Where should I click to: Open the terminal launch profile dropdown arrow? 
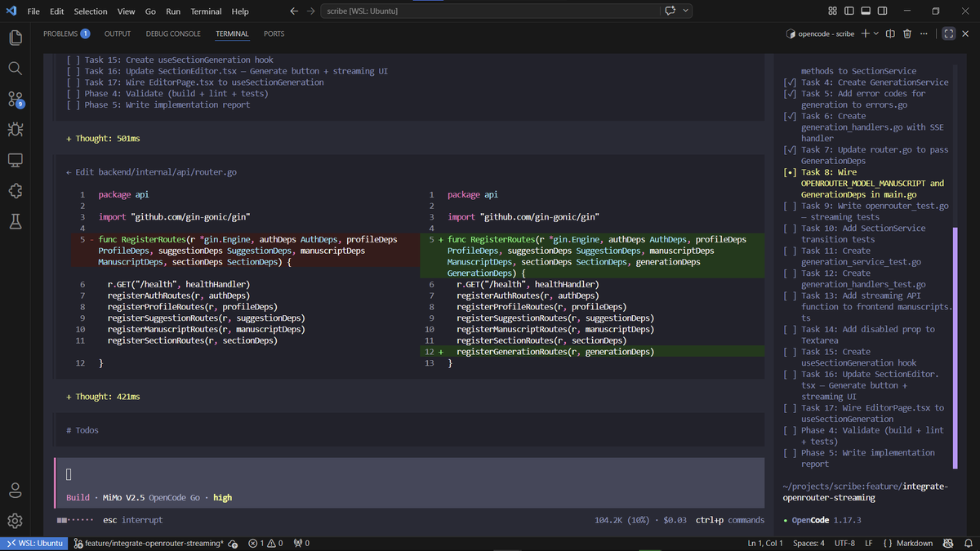coord(876,33)
